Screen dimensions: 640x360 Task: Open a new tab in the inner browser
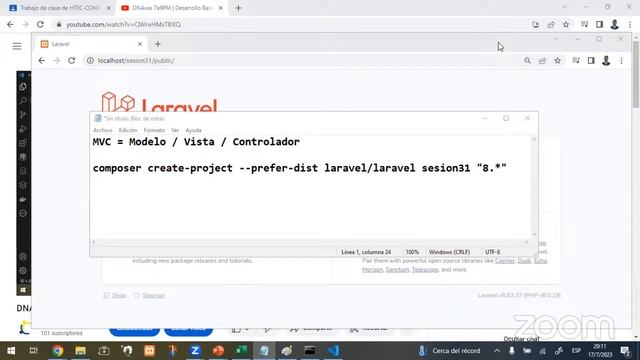coord(158,44)
